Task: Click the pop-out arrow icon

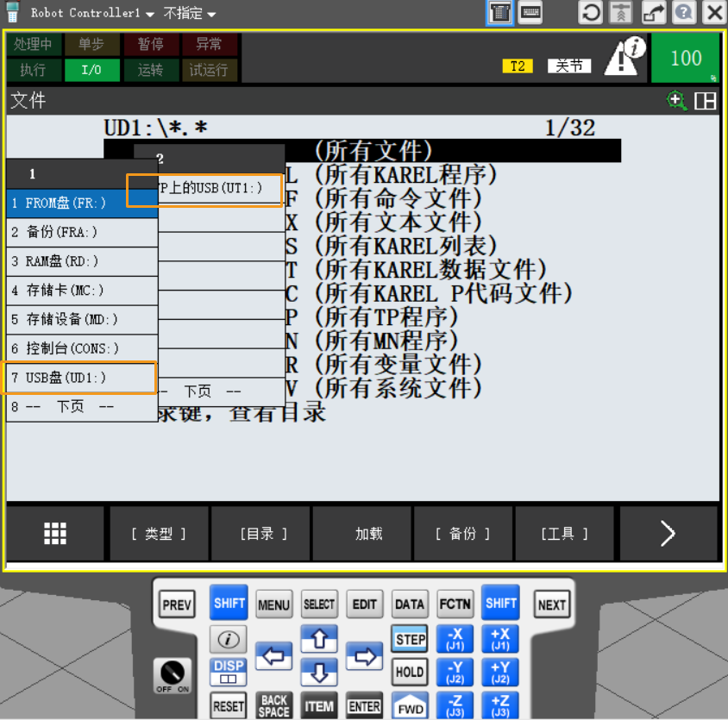Action: point(653,12)
